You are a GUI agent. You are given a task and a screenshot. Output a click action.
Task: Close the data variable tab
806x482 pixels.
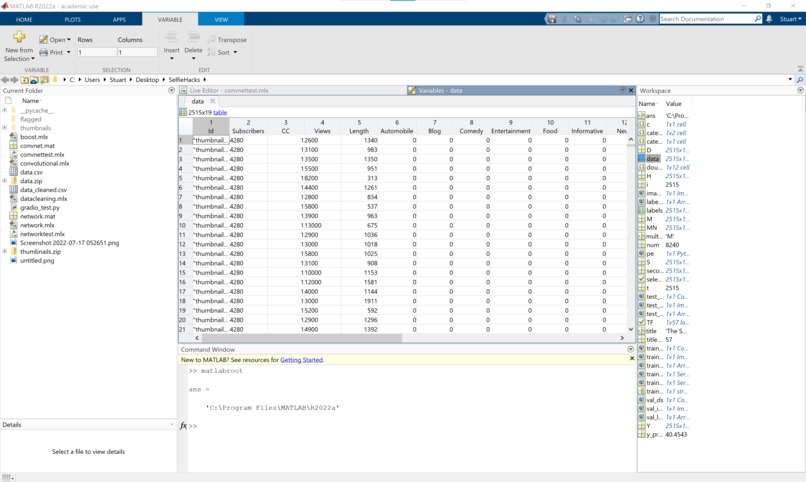pos(212,101)
